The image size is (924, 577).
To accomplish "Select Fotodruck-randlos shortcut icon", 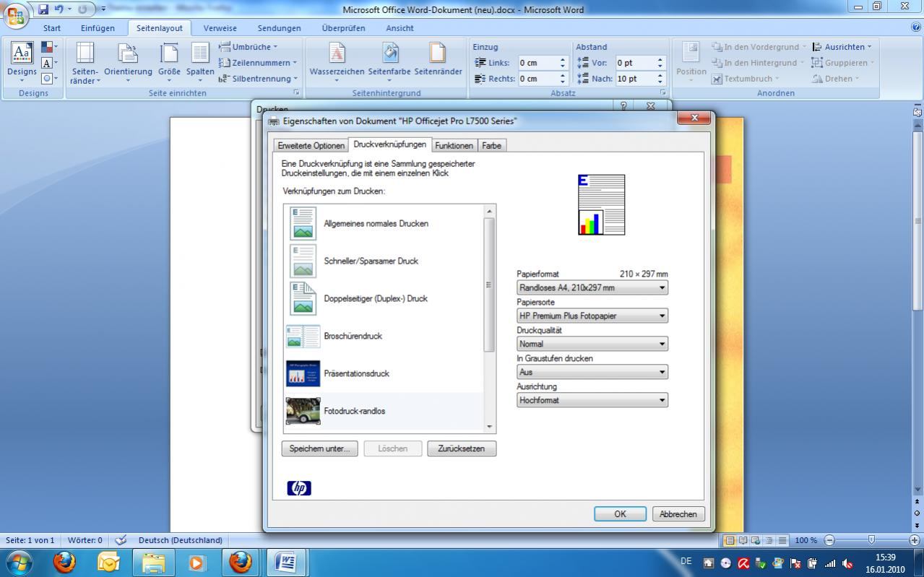I will [303, 411].
